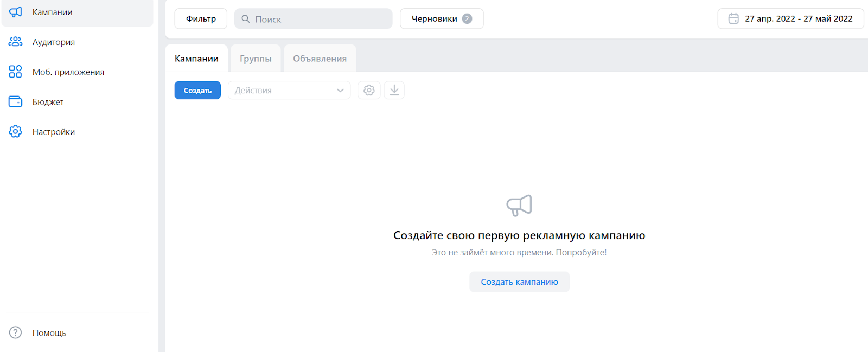Open Черновики drafts button
This screenshot has width=868, height=352.
point(442,18)
